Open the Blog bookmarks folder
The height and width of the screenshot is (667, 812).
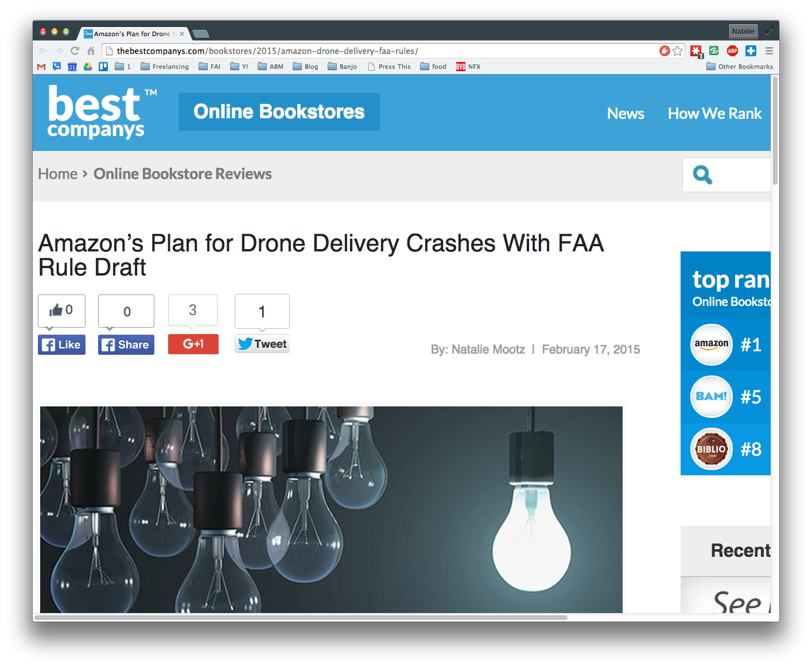(x=305, y=67)
